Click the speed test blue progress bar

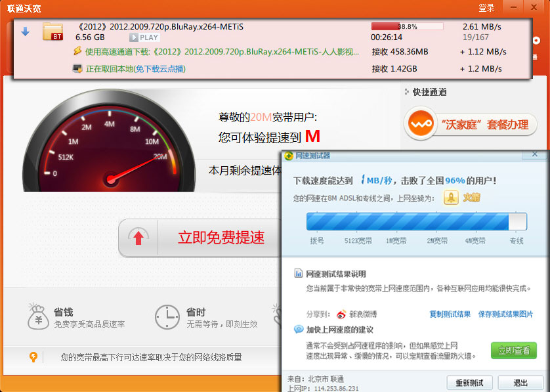click(x=416, y=221)
